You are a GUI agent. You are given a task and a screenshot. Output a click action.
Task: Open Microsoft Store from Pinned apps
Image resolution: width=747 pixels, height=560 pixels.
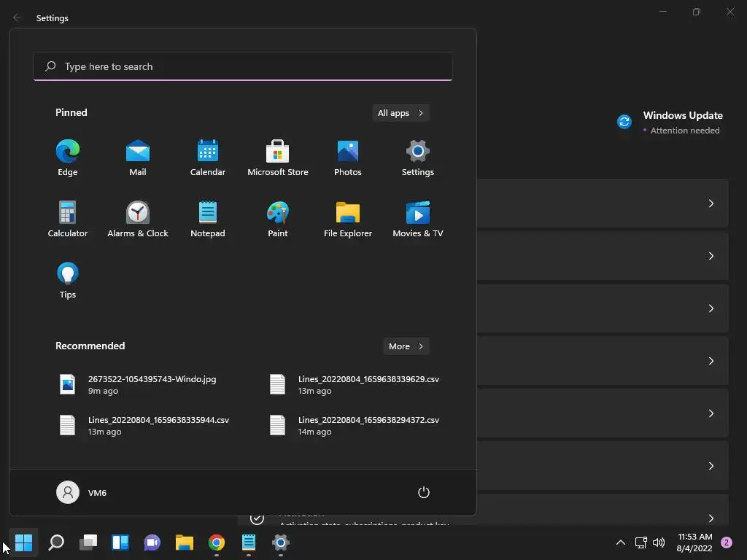(278, 158)
